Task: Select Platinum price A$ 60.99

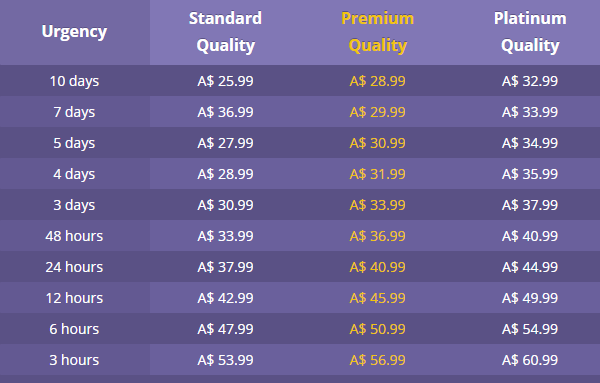Action: point(530,360)
